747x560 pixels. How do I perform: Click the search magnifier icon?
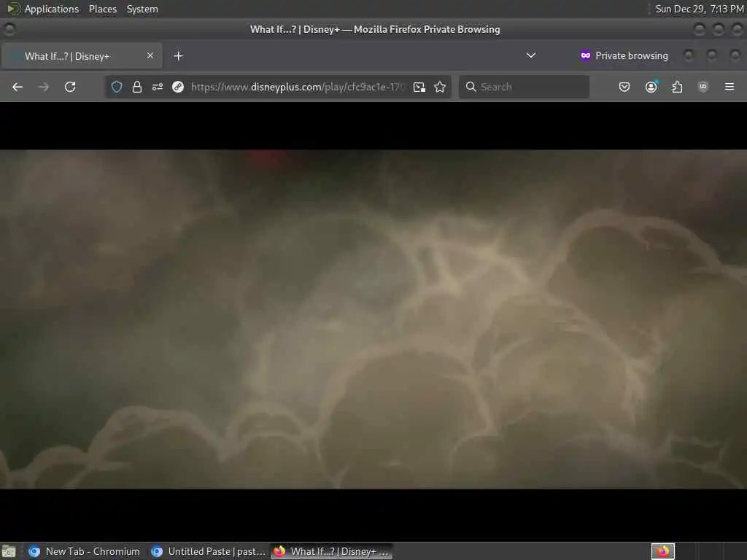pyautogui.click(x=471, y=87)
